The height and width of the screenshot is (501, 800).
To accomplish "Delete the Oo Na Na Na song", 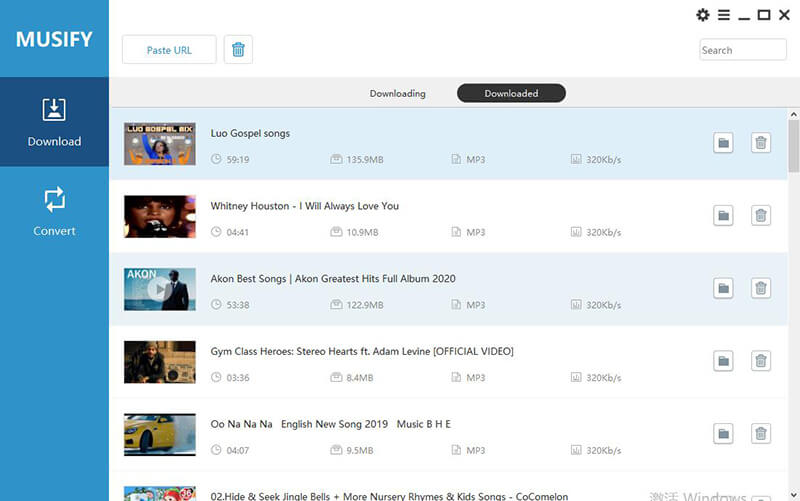I will [761, 434].
